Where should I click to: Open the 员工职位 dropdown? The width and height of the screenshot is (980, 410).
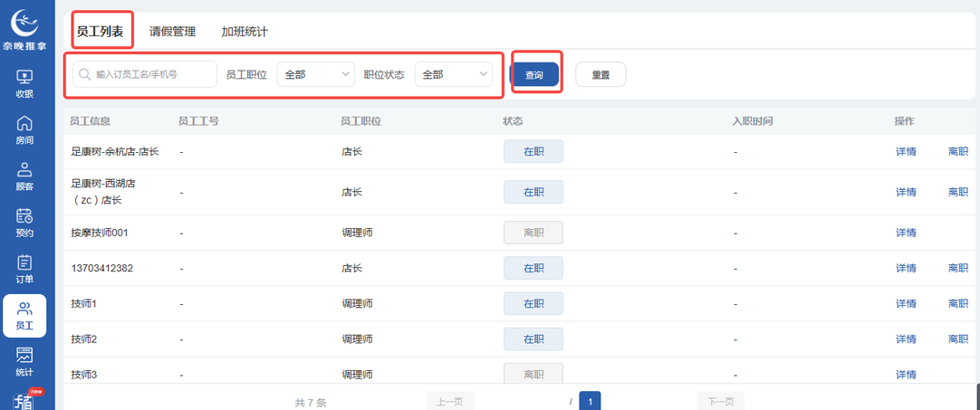tap(315, 74)
